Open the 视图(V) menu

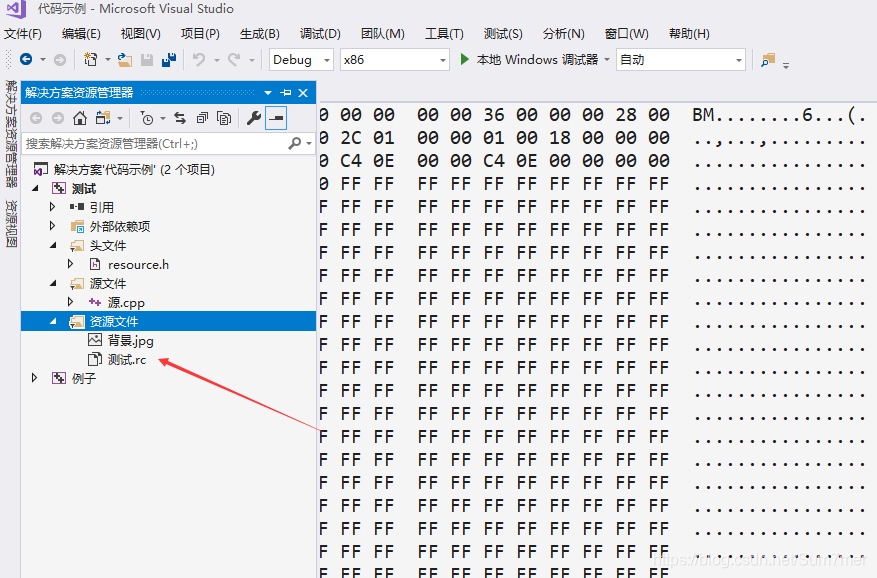(x=140, y=34)
